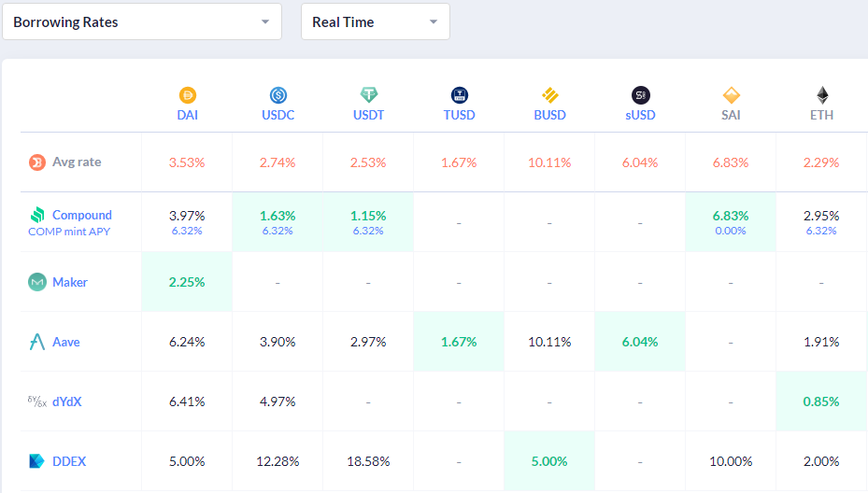Select Compound's 3.97% DAI rate
Viewport: 868px width, 493px height.
tap(187, 216)
